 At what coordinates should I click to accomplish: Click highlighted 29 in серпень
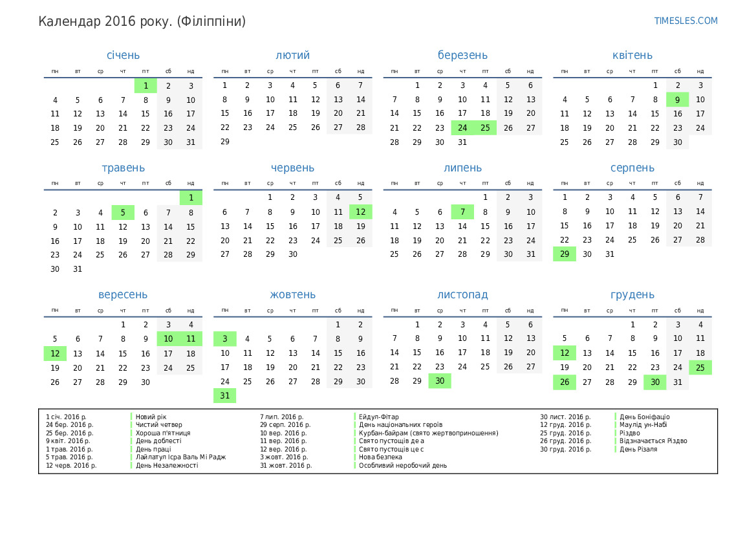[565, 254]
